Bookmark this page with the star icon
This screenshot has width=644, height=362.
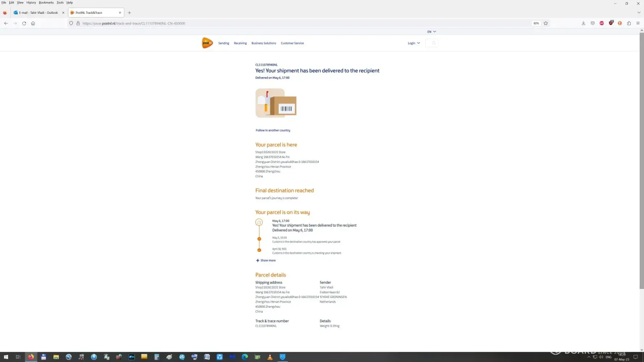point(545,23)
